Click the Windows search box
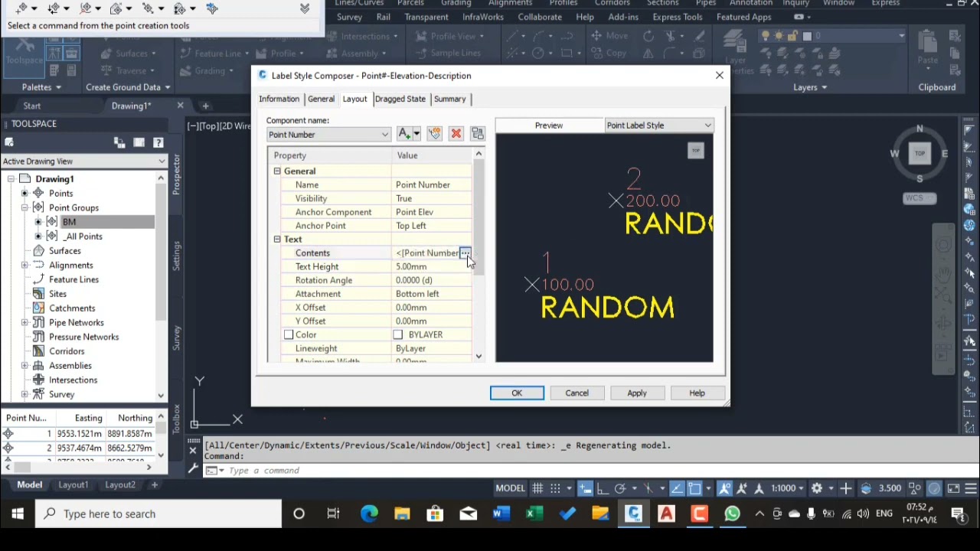980x551 pixels. (x=158, y=514)
